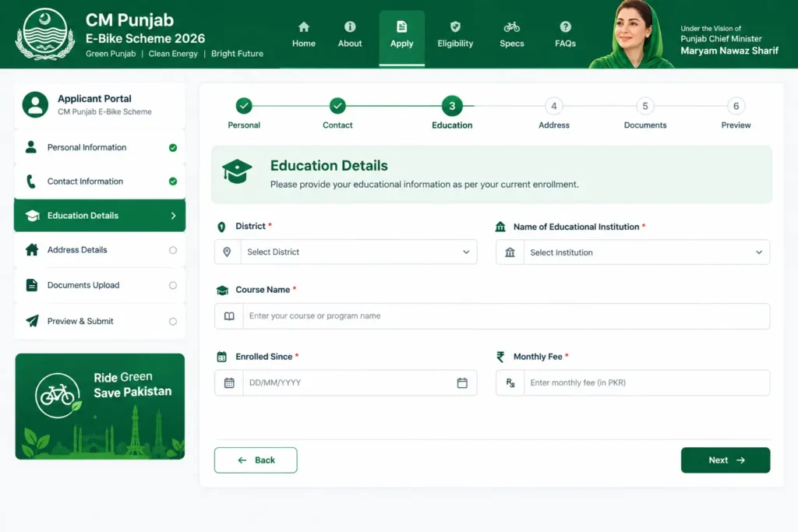Click the document icon beside Documents Upload
This screenshot has height=532, width=798.
[31, 285]
